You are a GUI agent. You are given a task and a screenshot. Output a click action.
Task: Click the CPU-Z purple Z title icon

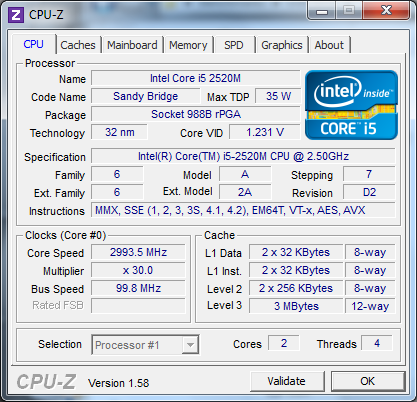tap(16, 15)
